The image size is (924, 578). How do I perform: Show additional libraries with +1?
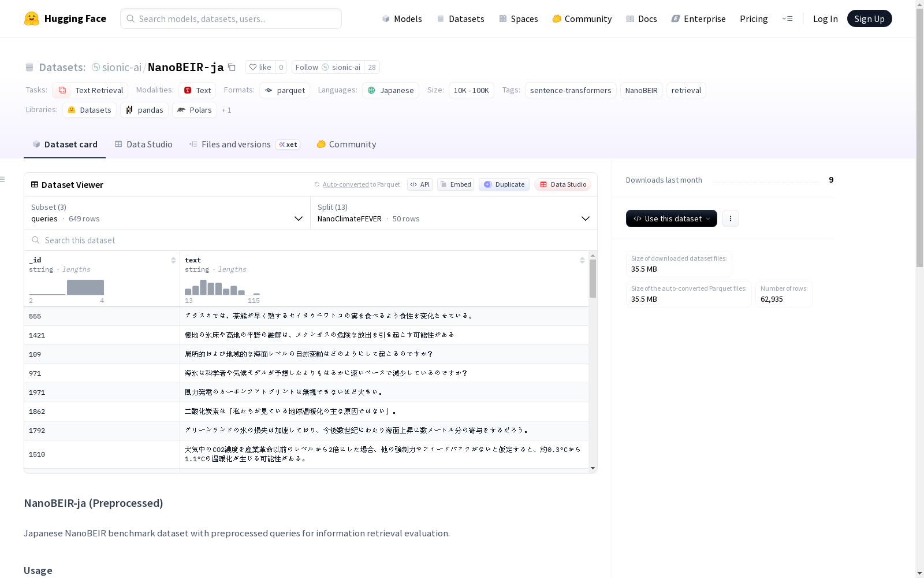pos(226,110)
